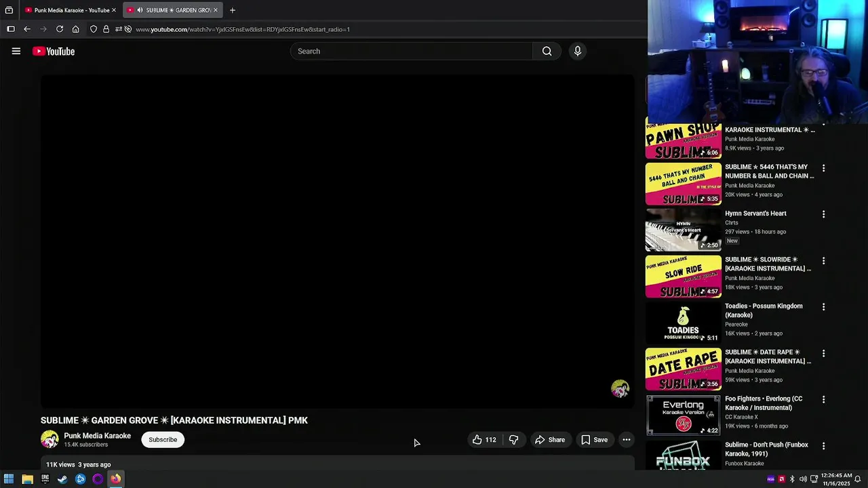This screenshot has height=488, width=868.
Task: Mute the playing tab via speaker icon
Action: tap(140, 10)
